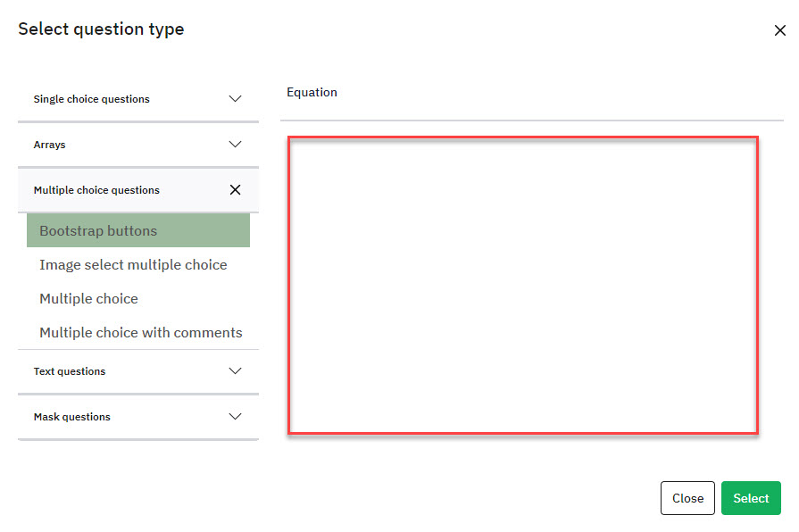Expand the Mask questions group label

72,417
